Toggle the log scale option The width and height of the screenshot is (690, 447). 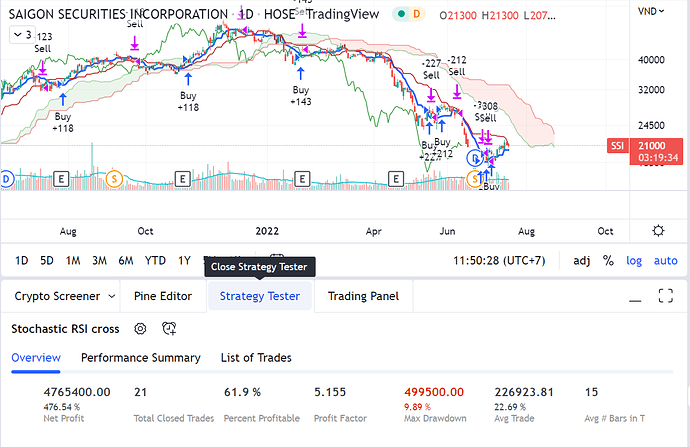click(634, 260)
